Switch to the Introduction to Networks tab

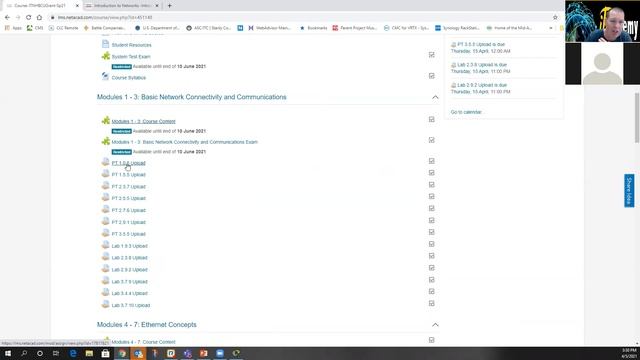click(122, 6)
